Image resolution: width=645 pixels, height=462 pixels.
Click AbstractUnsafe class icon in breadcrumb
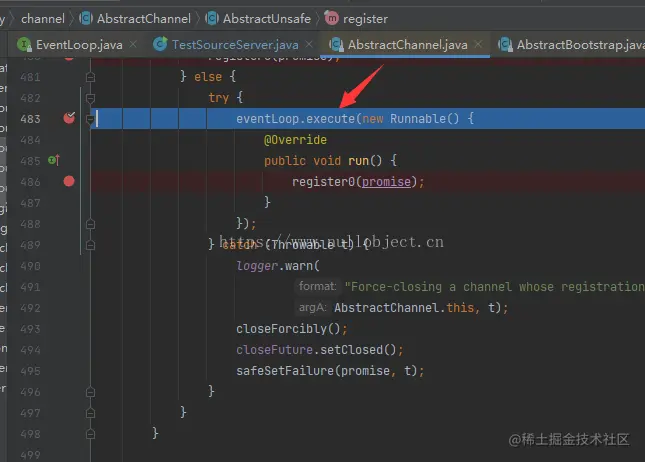click(x=212, y=18)
